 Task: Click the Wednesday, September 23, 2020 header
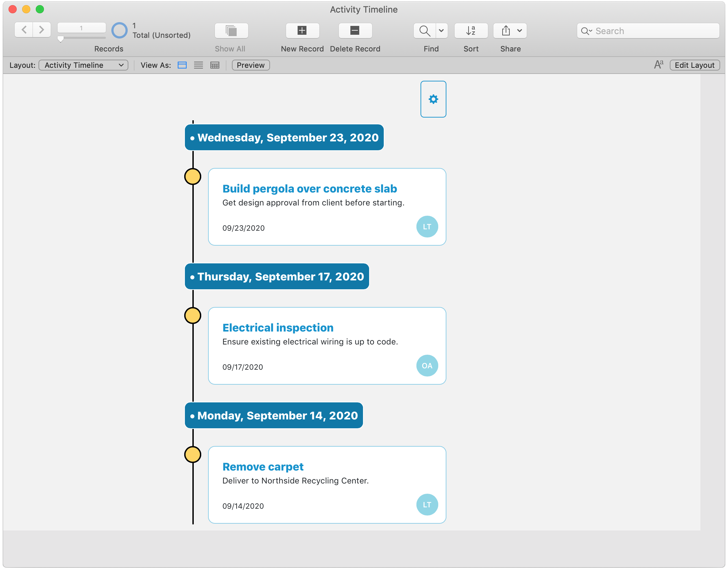[284, 137]
